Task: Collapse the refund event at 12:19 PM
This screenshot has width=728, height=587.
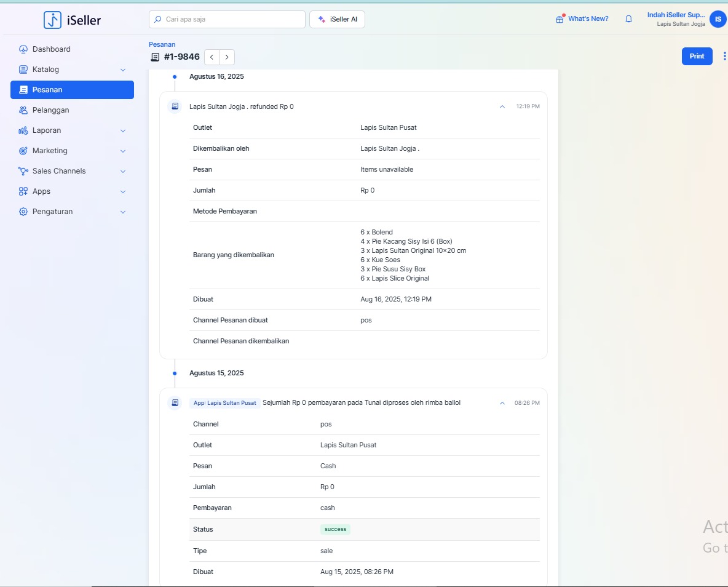Action: pos(502,106)
